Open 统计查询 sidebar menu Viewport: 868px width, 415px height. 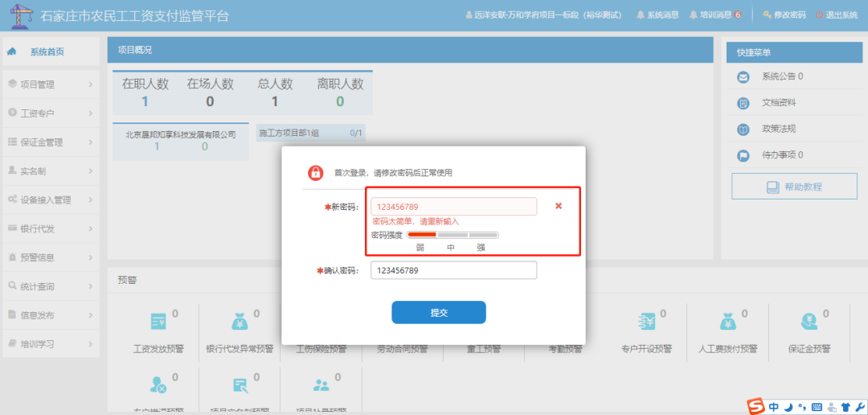coord(51,286)
